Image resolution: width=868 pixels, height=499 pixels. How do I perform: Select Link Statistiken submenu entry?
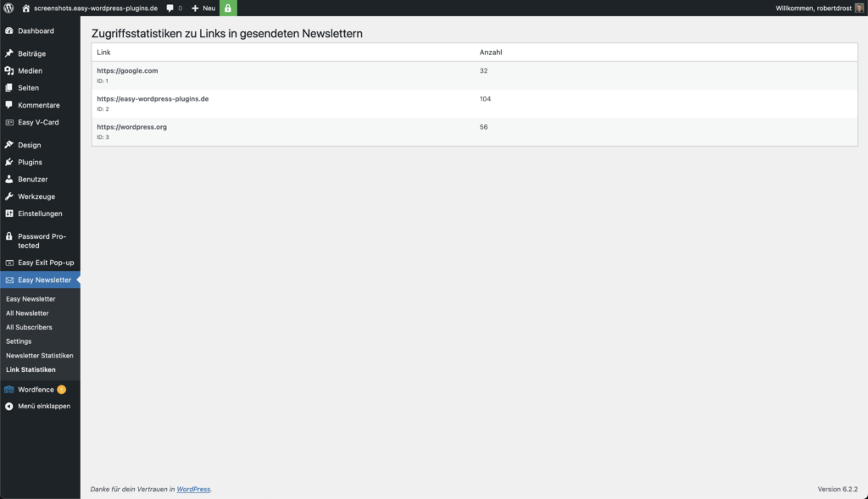pyautogui.click(x=31, y=369)
